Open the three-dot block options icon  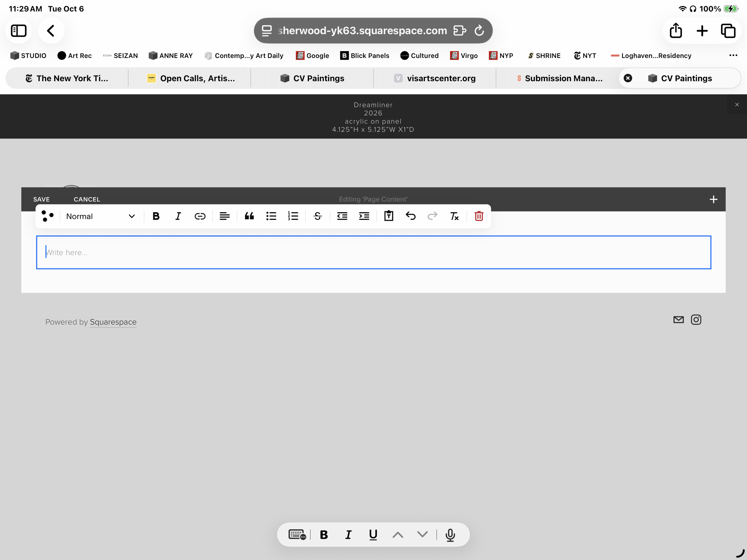click(x=47, y=216)
